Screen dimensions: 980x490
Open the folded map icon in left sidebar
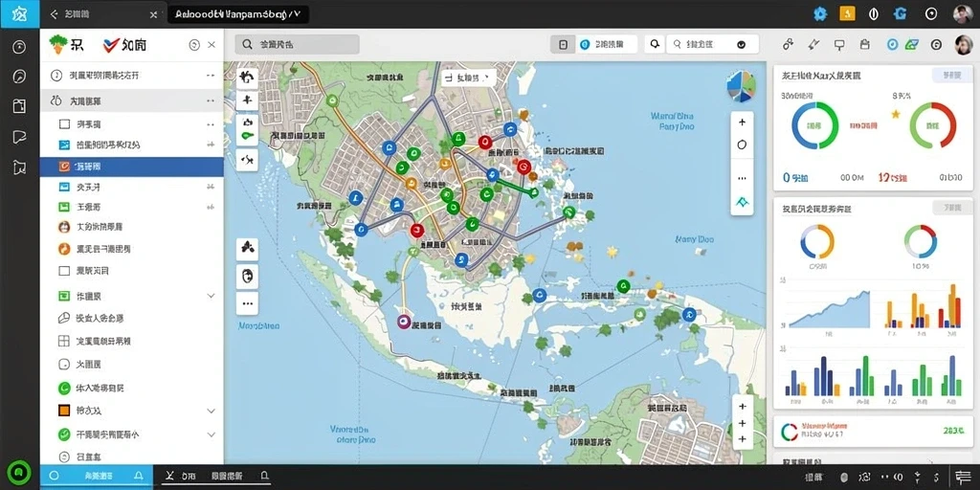tap(19, 167)
